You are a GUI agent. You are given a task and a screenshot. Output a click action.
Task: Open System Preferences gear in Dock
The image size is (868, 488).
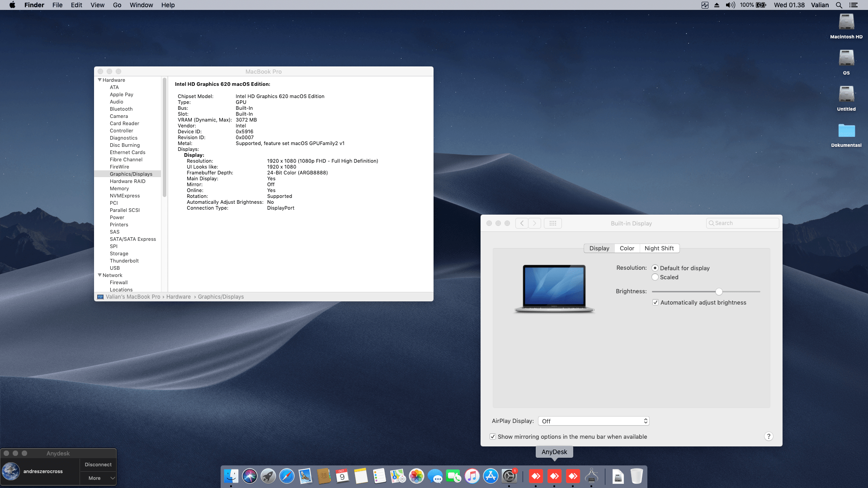pyautogui.click(x=509, y=476)
